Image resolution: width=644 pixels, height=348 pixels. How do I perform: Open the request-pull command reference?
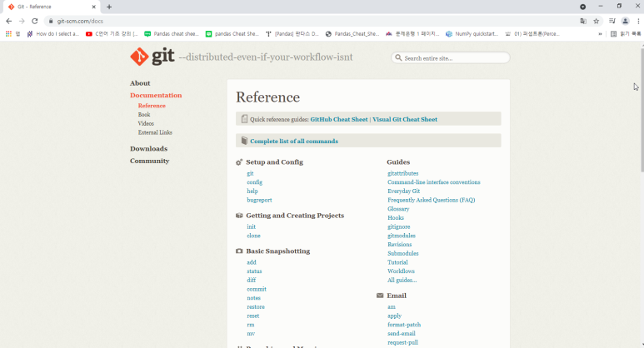pos(403,343)
